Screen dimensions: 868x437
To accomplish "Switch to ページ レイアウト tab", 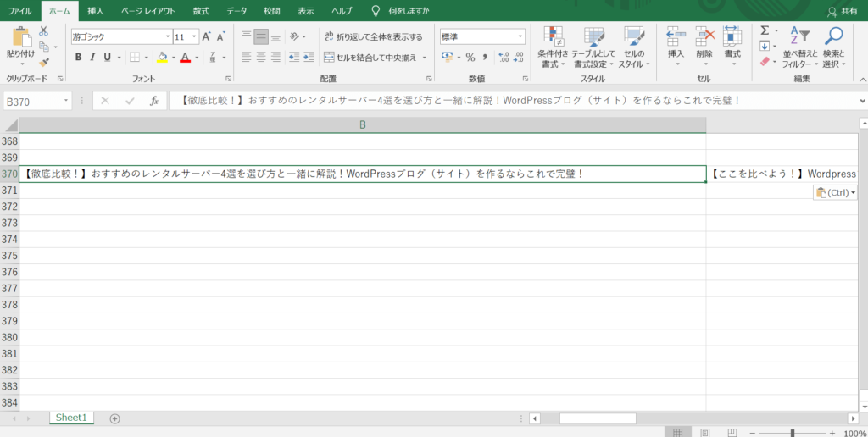I will point(148,11).
